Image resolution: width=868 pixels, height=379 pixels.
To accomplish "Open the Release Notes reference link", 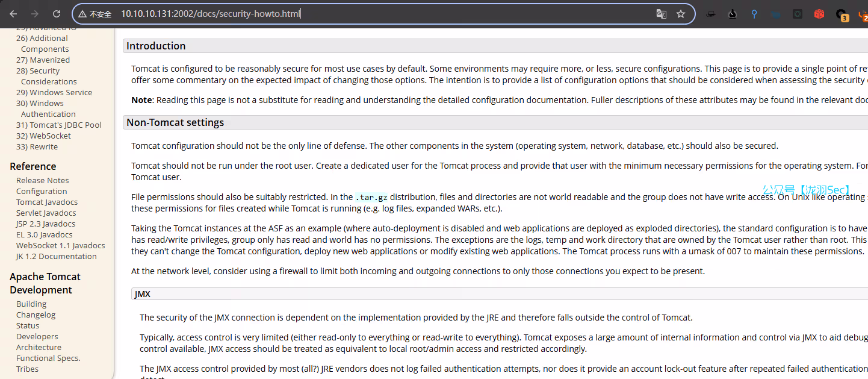I will 42,180.
